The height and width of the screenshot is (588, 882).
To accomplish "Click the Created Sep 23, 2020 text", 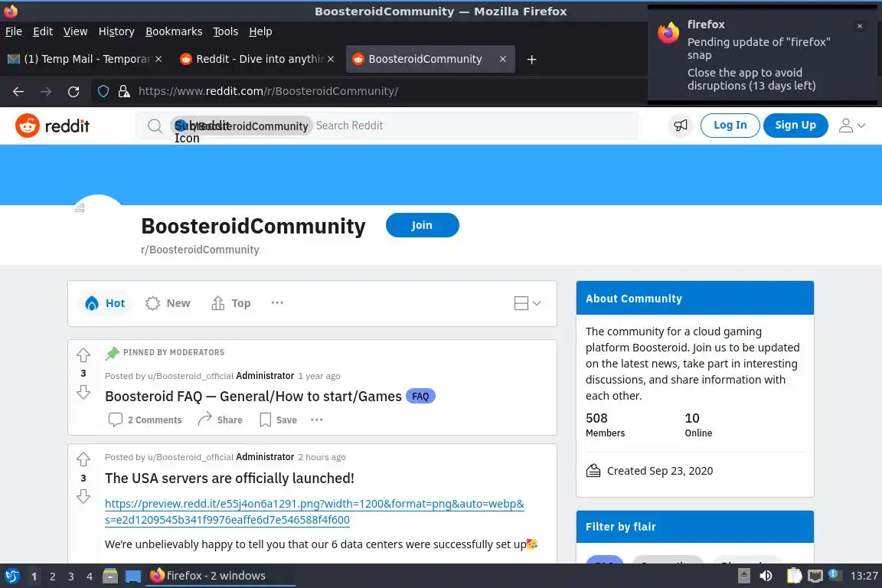I will coord(660,471).
